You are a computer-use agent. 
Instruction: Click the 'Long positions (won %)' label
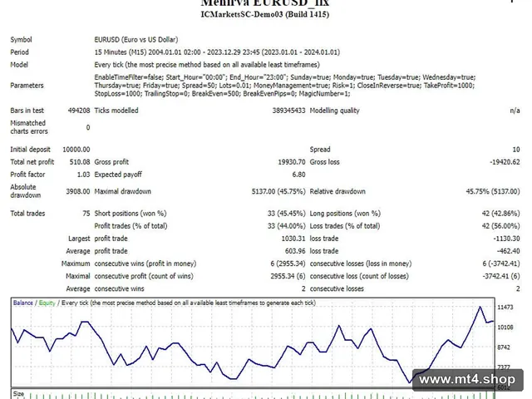(x=345, y=214)
